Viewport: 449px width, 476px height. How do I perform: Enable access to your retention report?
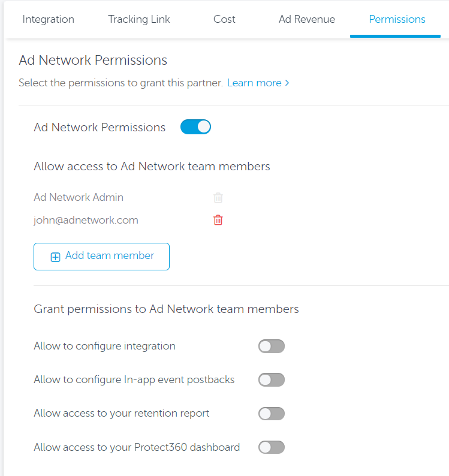coord(272,413)
